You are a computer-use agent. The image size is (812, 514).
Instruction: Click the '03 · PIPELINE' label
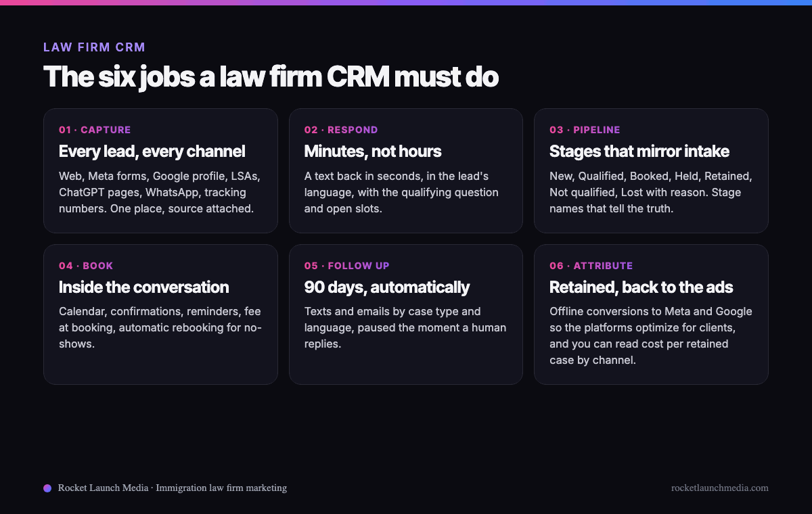point(585,130)
